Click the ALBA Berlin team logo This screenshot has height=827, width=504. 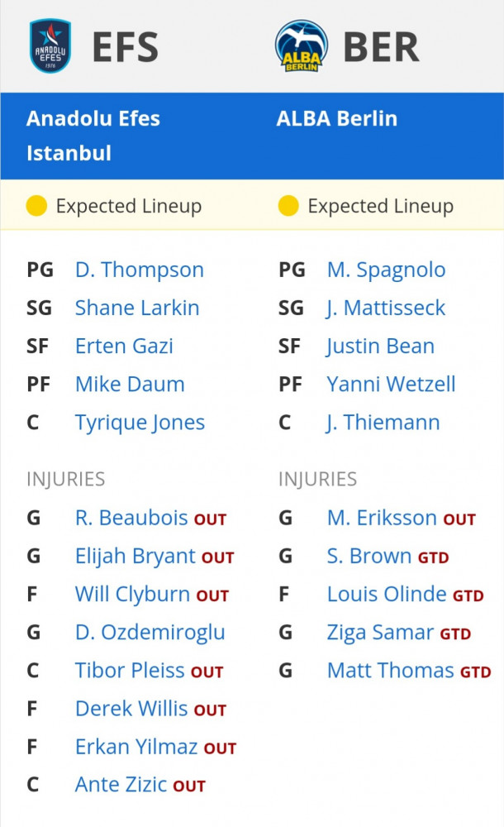(301, 45)
